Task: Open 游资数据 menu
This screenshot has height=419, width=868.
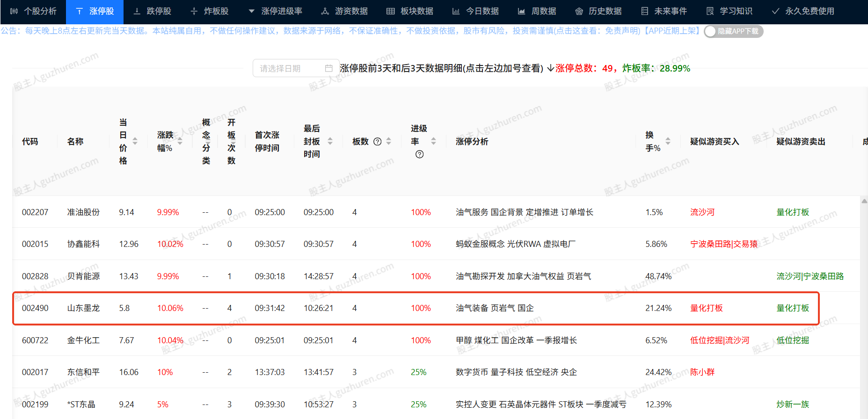Action: pos(344,11)
